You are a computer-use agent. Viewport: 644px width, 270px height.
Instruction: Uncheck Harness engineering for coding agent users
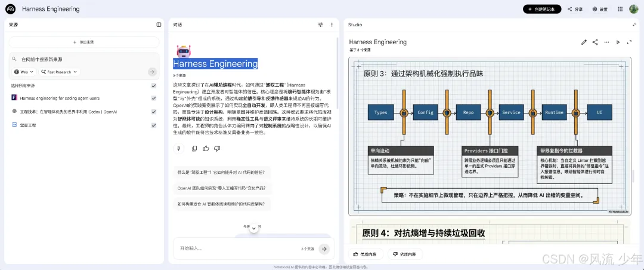[x=154, y=99]
